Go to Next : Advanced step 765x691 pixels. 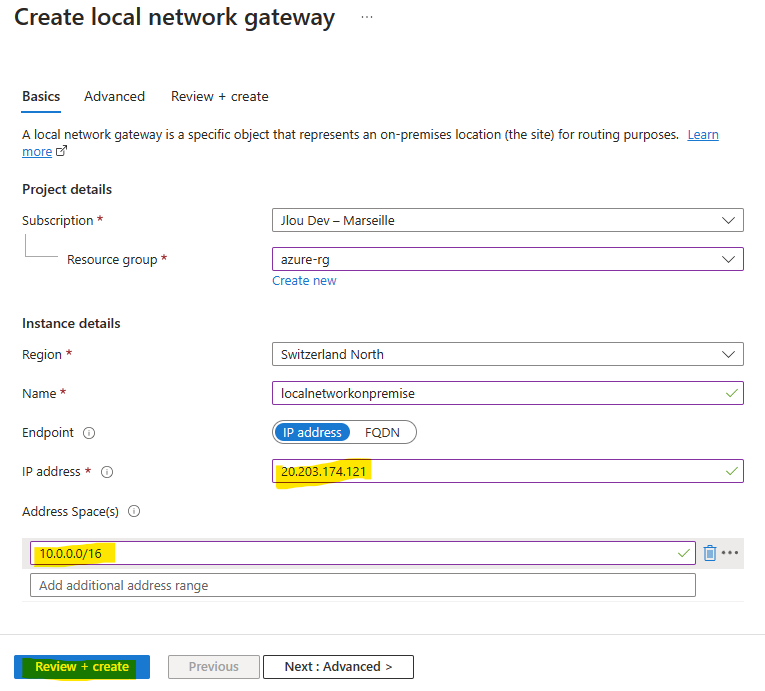[338, 667]
